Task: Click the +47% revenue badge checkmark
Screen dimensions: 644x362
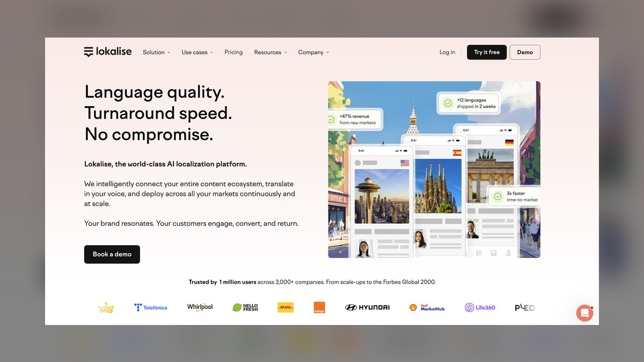Action: pyautogui.click(x=331, y=119)
